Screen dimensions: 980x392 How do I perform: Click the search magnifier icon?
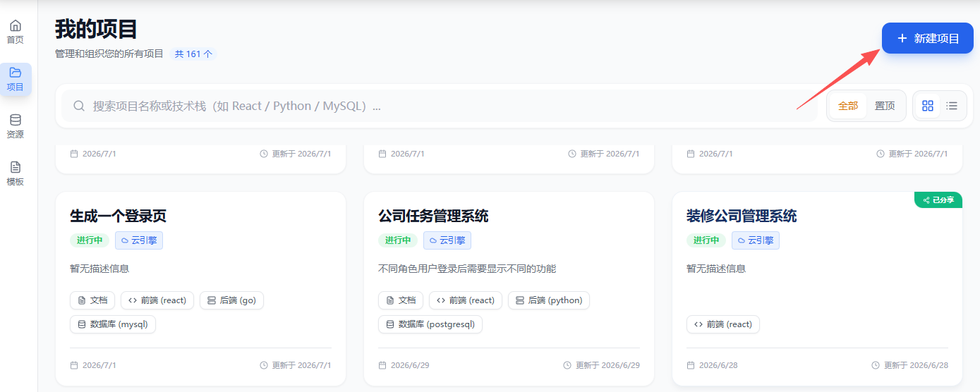[x=80, y=106]
